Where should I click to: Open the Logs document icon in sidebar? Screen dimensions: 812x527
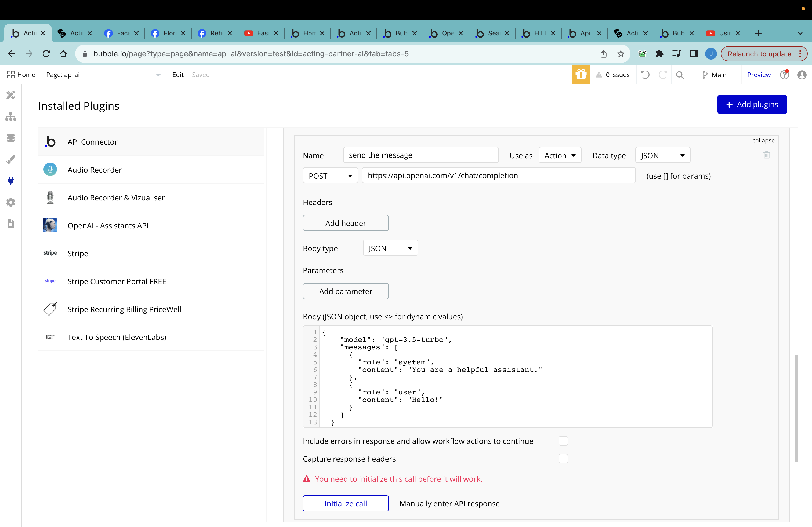click(10, 224)
